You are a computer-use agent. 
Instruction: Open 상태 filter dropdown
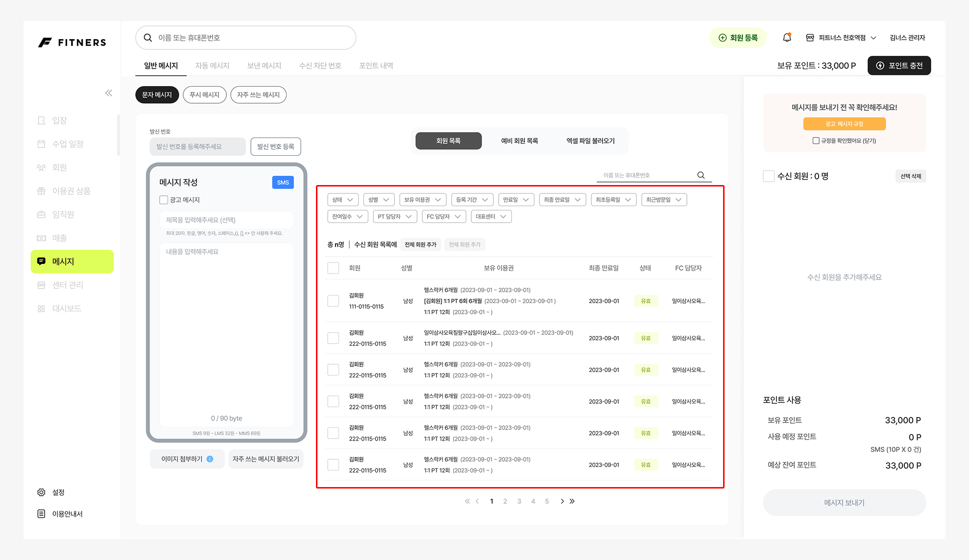point(342,200)
